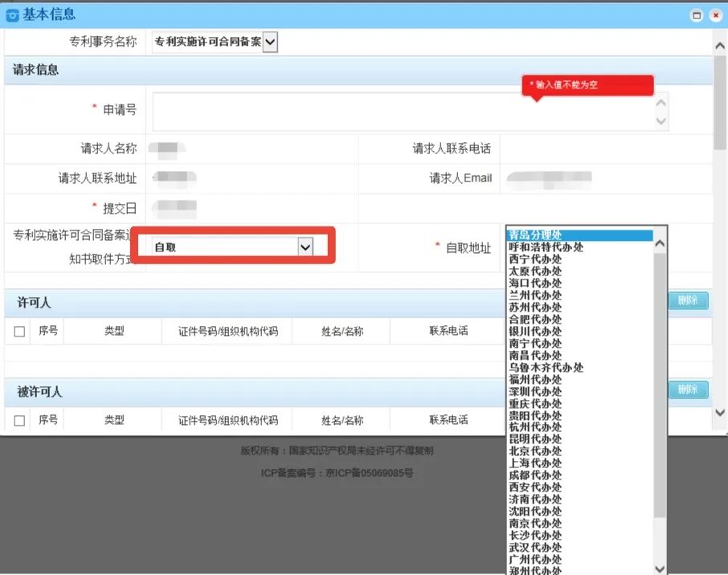Viewport: 728px width, 575px height.
Task: Click the 申请号 field down arrow
Action: 661,121
